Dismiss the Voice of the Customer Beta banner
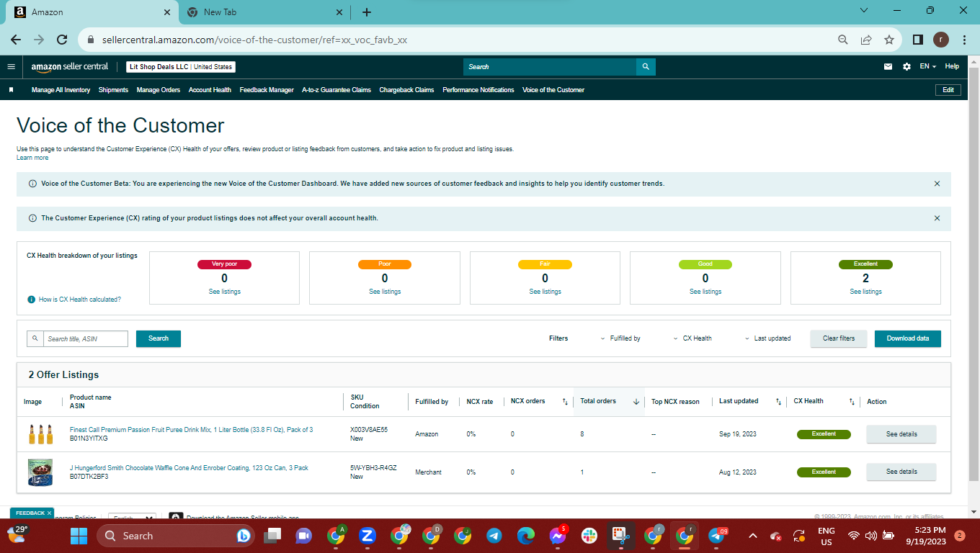The image size is (980, 553). pos(937,184)
